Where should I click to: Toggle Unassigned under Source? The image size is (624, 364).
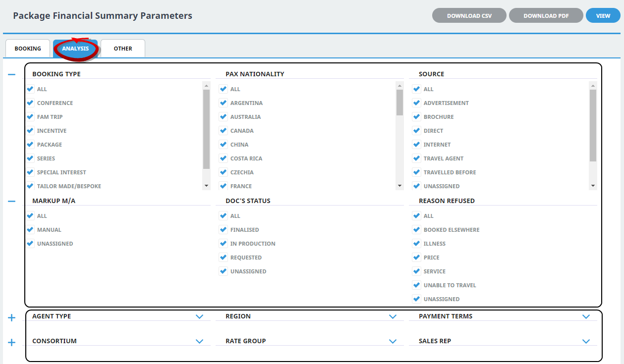tap(417, 186)
